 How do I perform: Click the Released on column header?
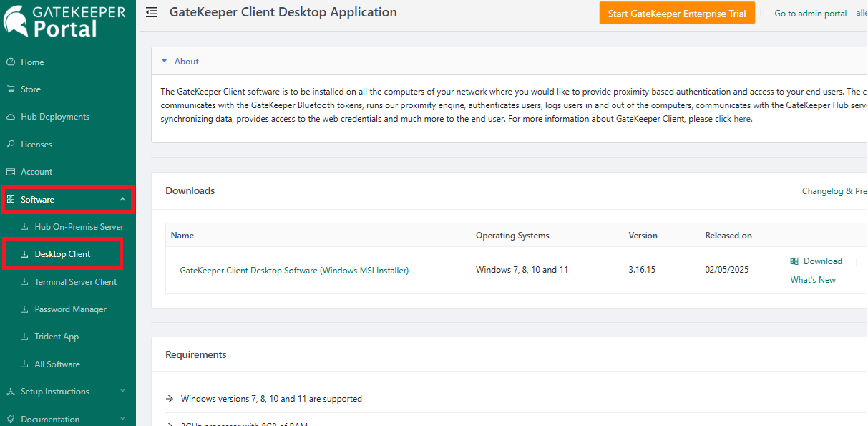728,236
